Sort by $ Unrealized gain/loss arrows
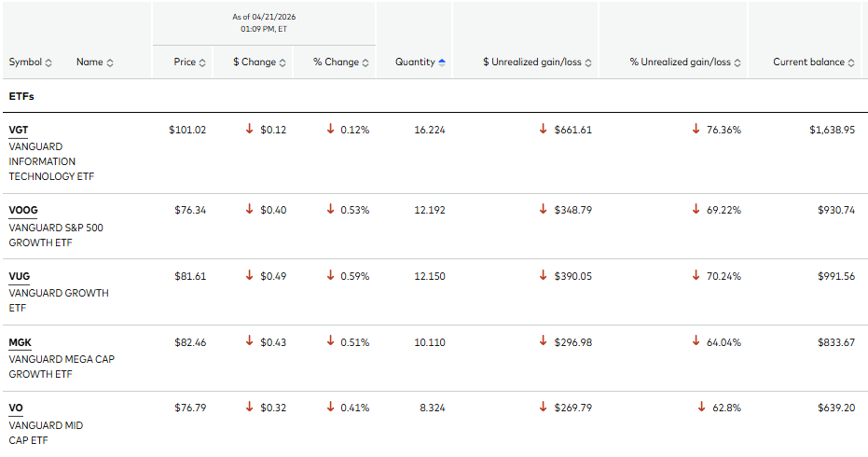The width and height of the screenshot is (868, 457). pyautogui.click(x=588, y=62)
